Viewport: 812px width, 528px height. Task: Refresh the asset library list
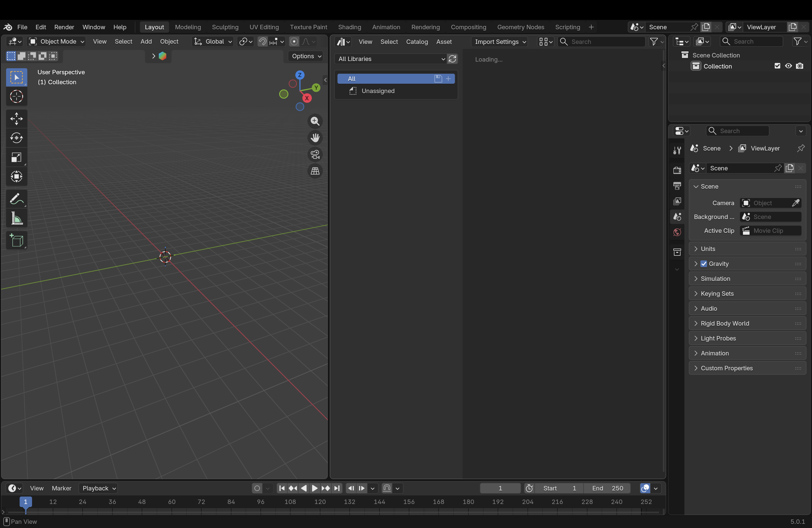(x=452, y=59)
